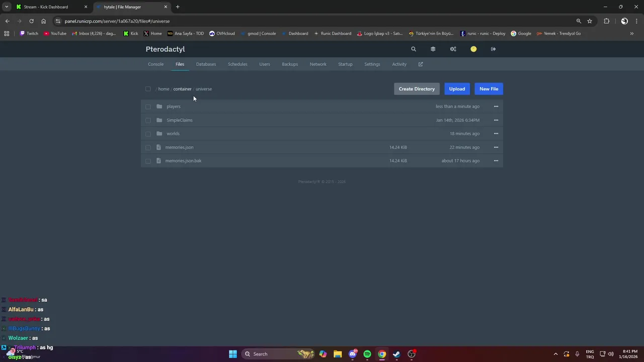Click the players folder icon
Image resolution: width=644 pixels, height=362 pixels.
159,107
